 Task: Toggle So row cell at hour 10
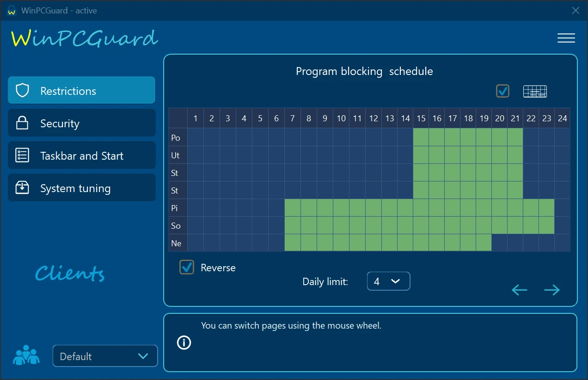(341, 225)
